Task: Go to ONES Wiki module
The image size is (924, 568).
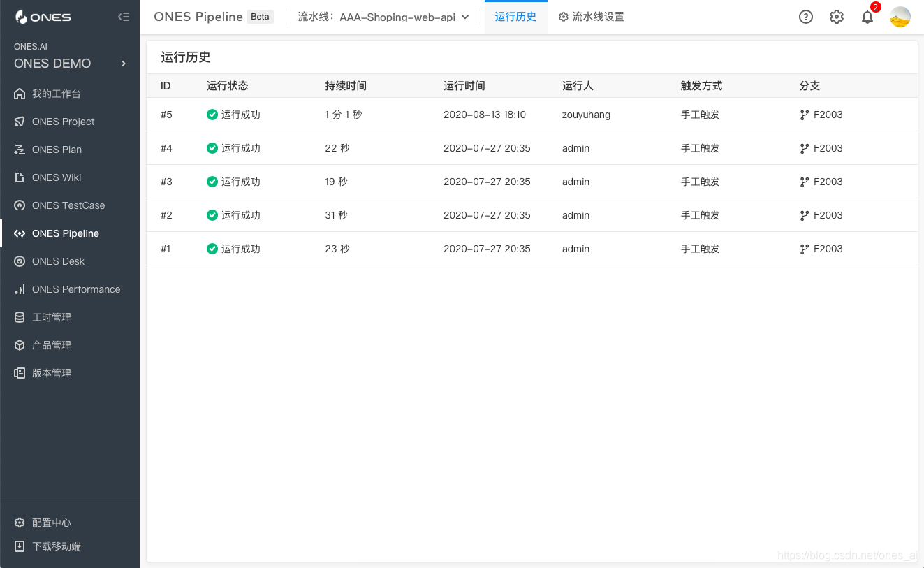Action: 70,177
